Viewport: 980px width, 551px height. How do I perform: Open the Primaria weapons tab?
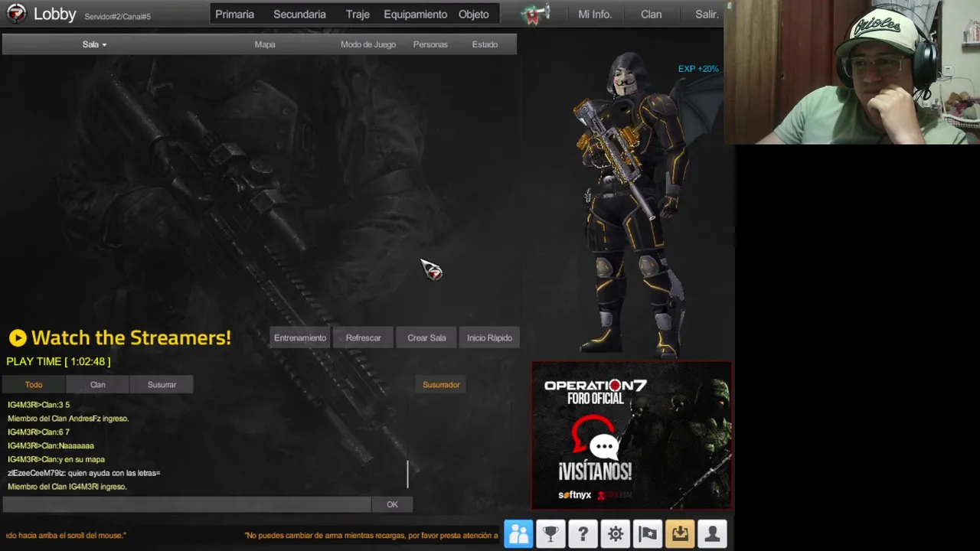pos(234,14)
